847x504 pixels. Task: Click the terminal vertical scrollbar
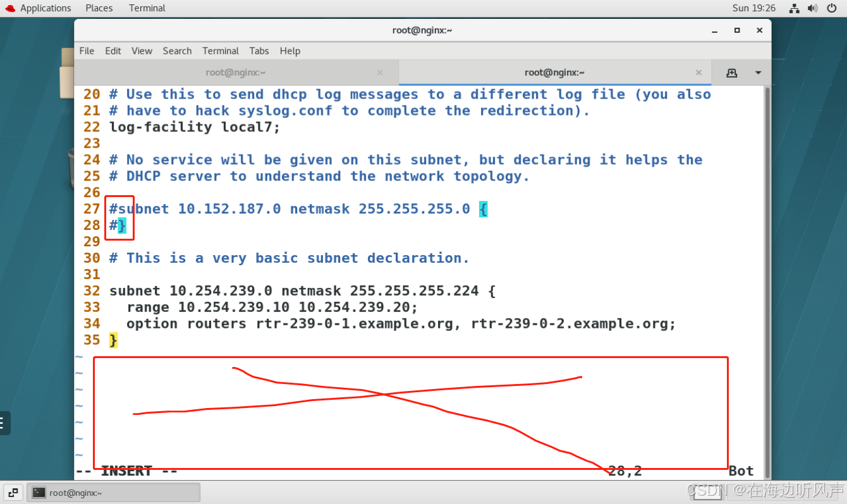point(767,282)
